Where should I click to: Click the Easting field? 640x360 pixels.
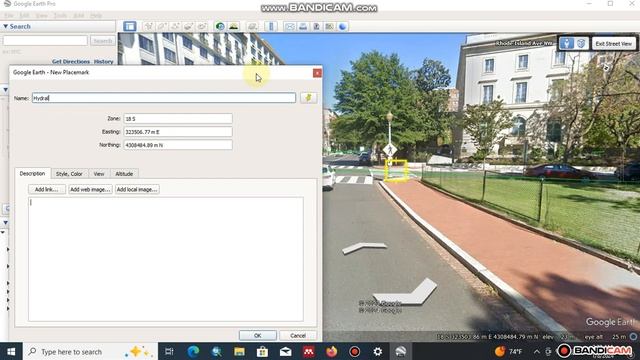178,132
